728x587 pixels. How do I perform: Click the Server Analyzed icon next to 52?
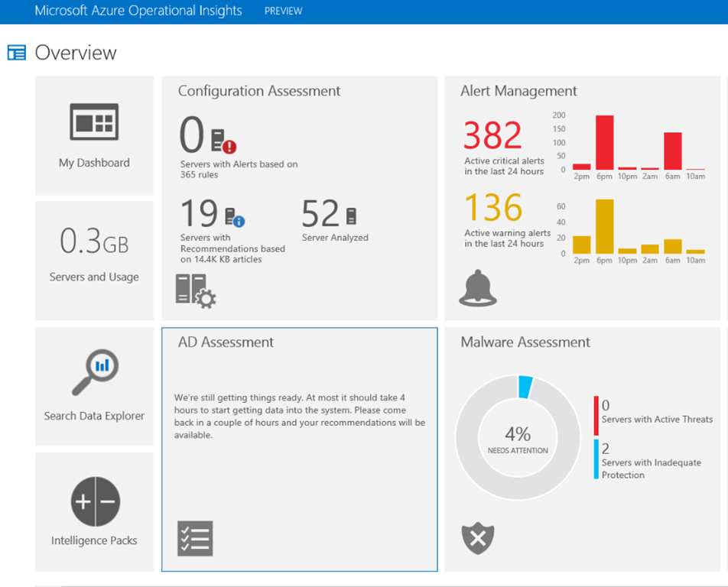click(351, 216)
